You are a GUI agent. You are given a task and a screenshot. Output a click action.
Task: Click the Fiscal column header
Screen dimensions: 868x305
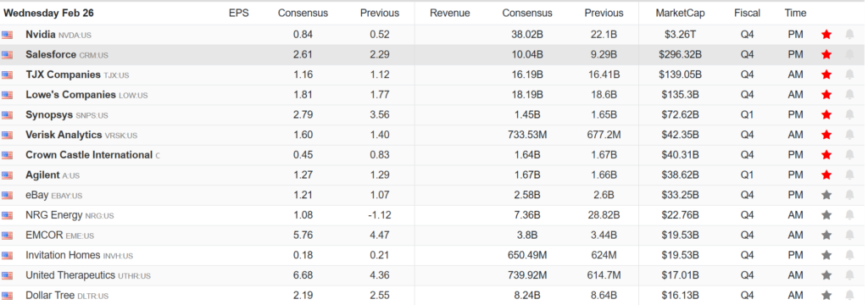click(x=748, y=13)
